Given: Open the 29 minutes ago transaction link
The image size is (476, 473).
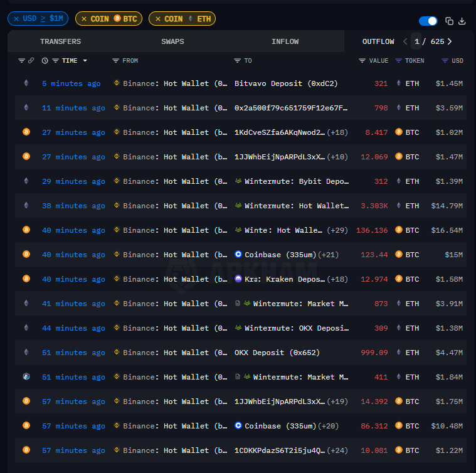Looking at the screenshot, I should [x=73, y=181].
